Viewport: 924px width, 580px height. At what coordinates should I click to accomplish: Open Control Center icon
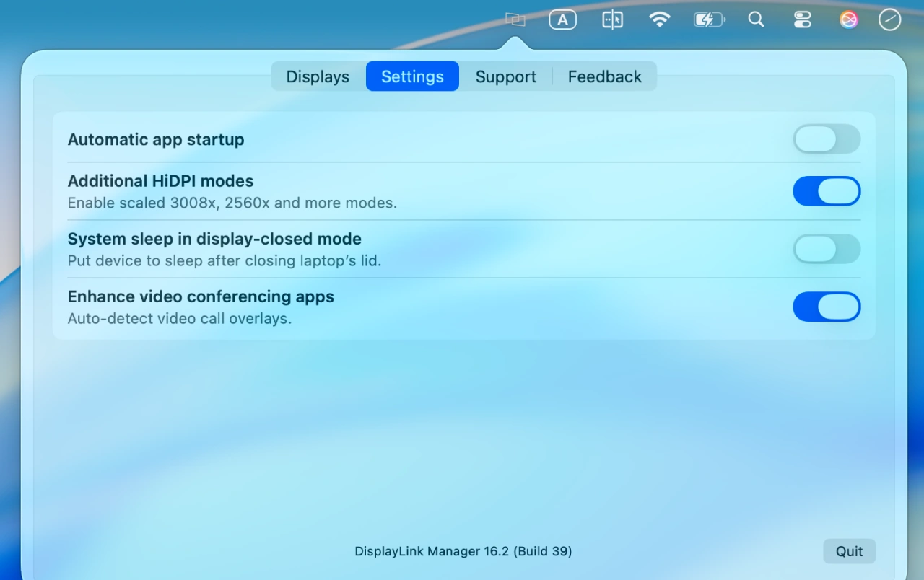[x=802, y=19]
